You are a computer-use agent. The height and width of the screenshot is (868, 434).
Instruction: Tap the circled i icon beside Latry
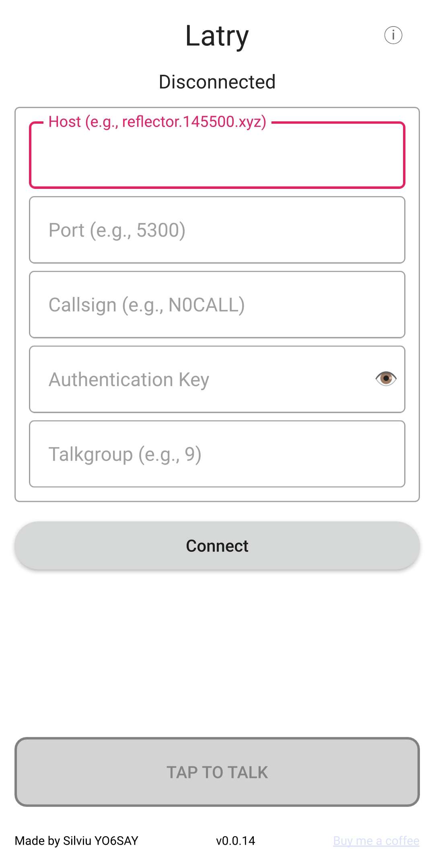[x=393, y=35]
